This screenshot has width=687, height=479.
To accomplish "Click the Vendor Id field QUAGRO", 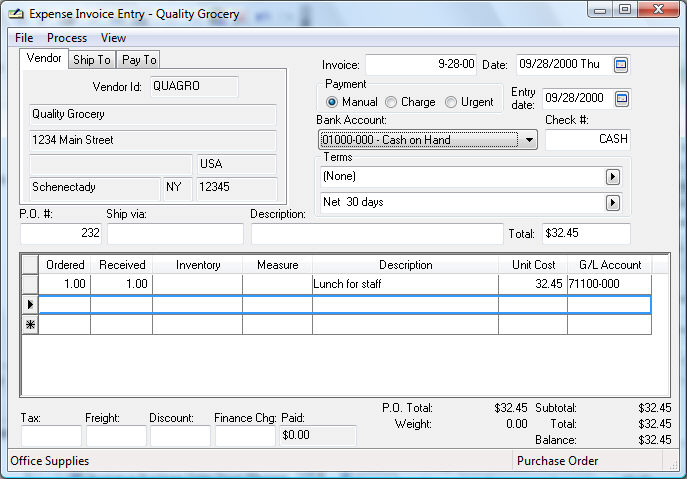I will point(194,86).
